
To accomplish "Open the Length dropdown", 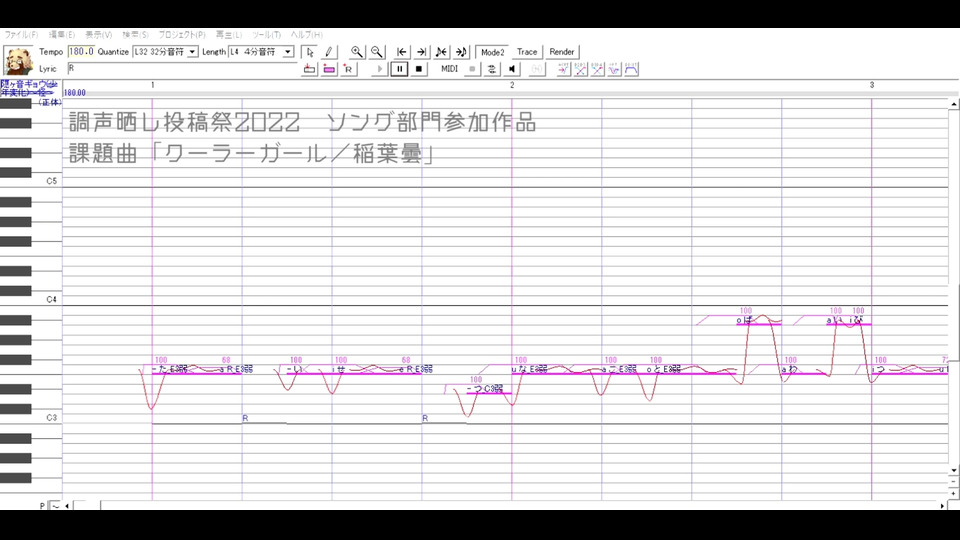I will point(287,52).
